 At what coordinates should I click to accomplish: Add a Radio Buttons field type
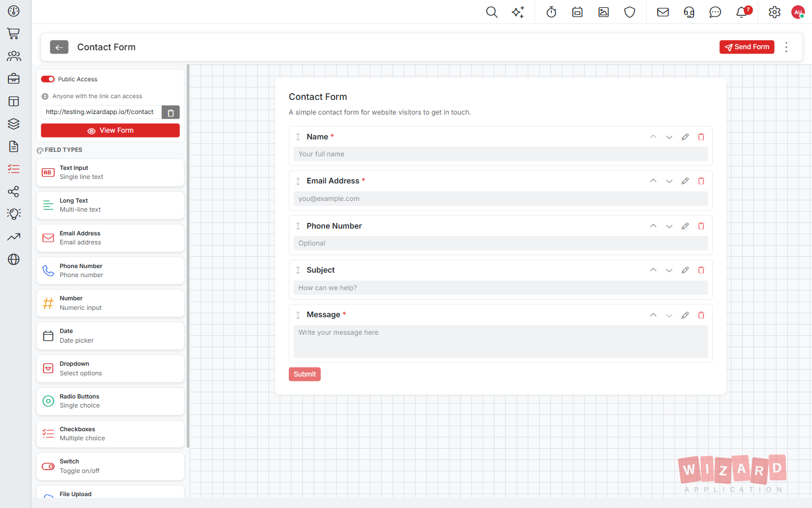click(111, 401)
